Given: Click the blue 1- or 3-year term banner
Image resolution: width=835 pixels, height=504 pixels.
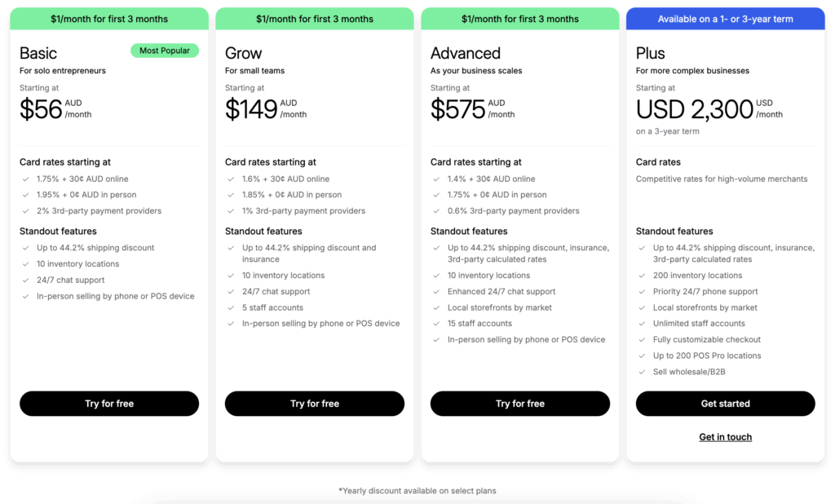Looking at the screenshot, I should (x=725, y=19).
